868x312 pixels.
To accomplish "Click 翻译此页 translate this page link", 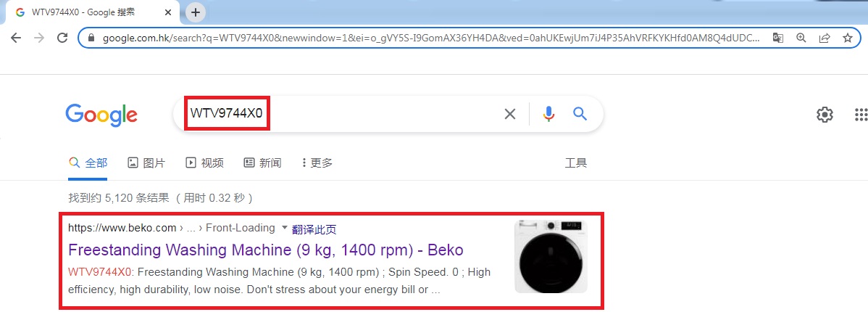I will pyautogui.click(x=314, y=229).
